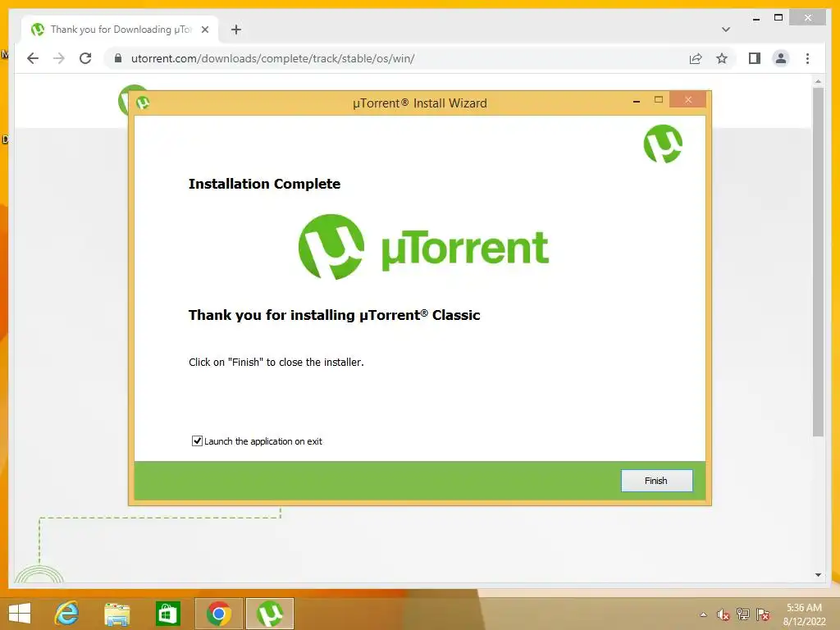Share this page with the share icon
This screenshot has height=630, width=840.
(x=696, y=58)
